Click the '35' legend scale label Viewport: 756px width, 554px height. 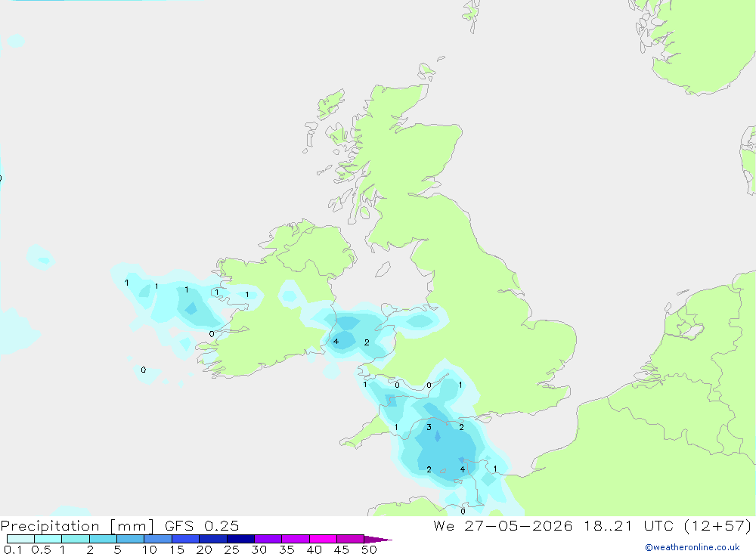[287, 549]
